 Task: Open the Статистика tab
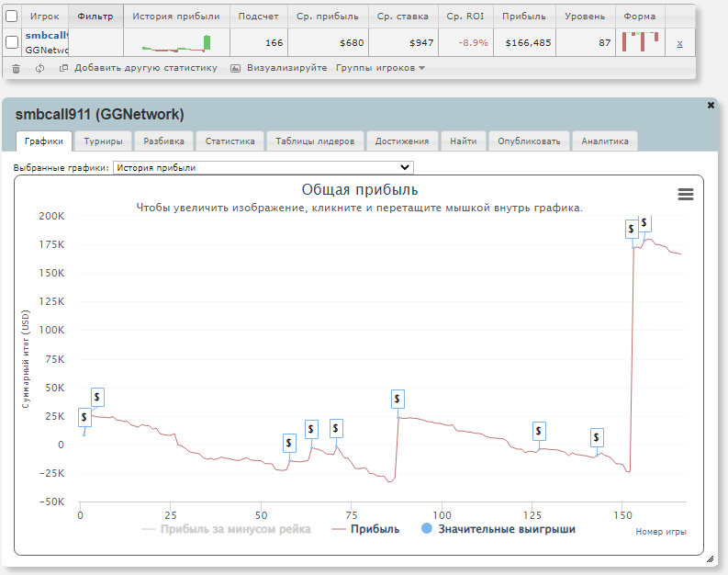(x=230, y=141)
